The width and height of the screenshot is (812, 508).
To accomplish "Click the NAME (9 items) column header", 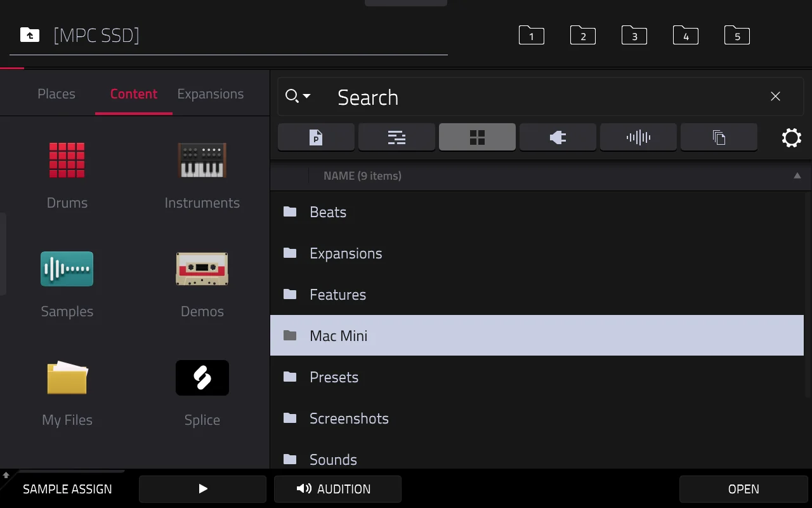I will [x=362, y=176].
